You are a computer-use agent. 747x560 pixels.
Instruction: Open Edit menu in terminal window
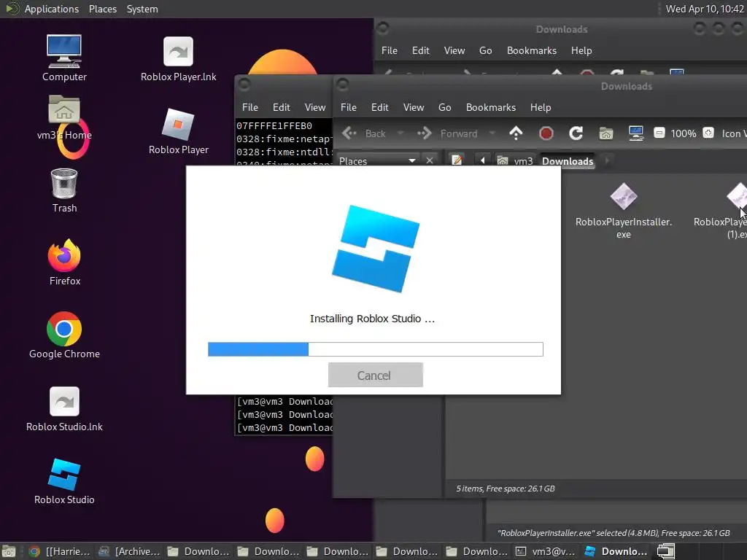[281, 108]
